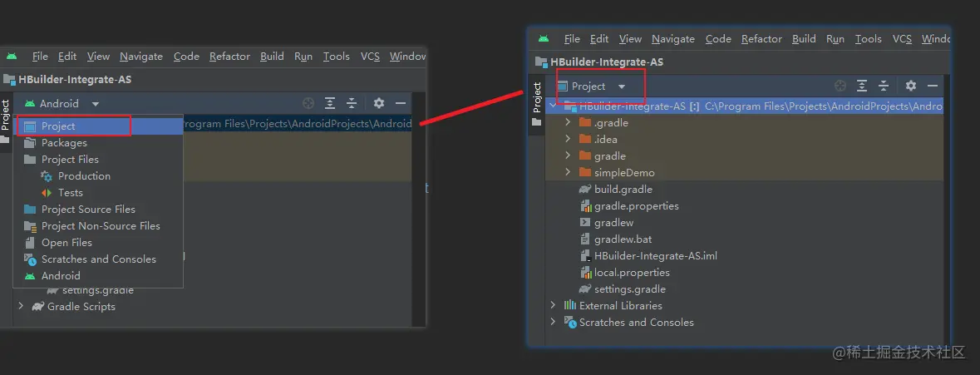980x375 pixels.
Task: Click Android logo in left window menu bar
Action: click(12, 57)
